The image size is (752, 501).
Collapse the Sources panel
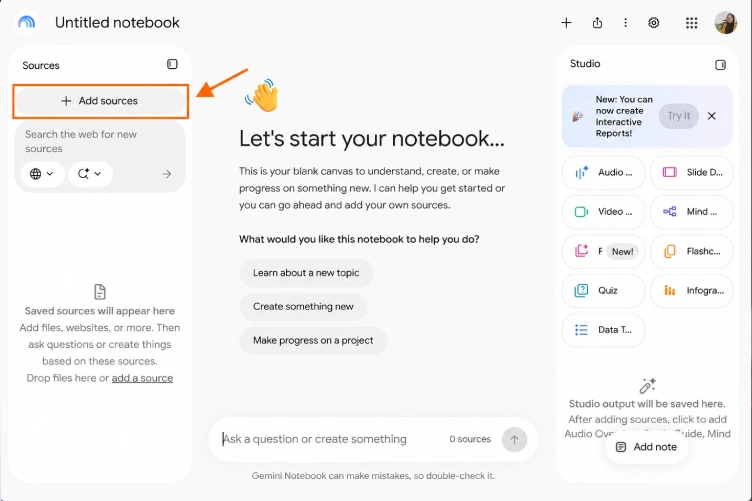pos(172,64)
